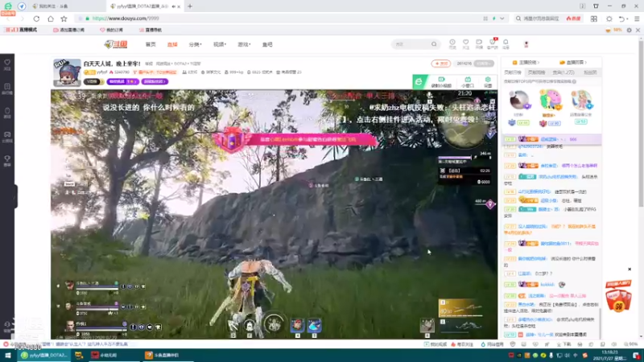This screenshot has width=644, height=362.
Task: Click the first purple badge button under title
Action: [122, 82]
